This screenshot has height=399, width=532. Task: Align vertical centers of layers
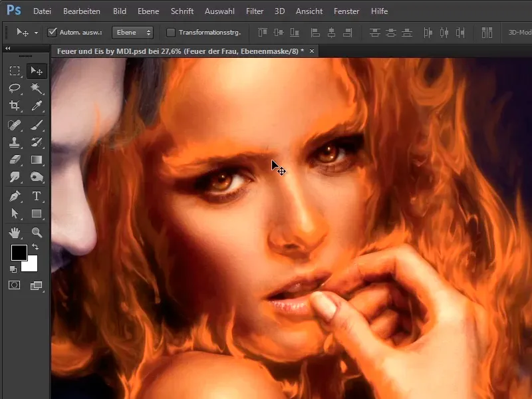pos(278,33)
